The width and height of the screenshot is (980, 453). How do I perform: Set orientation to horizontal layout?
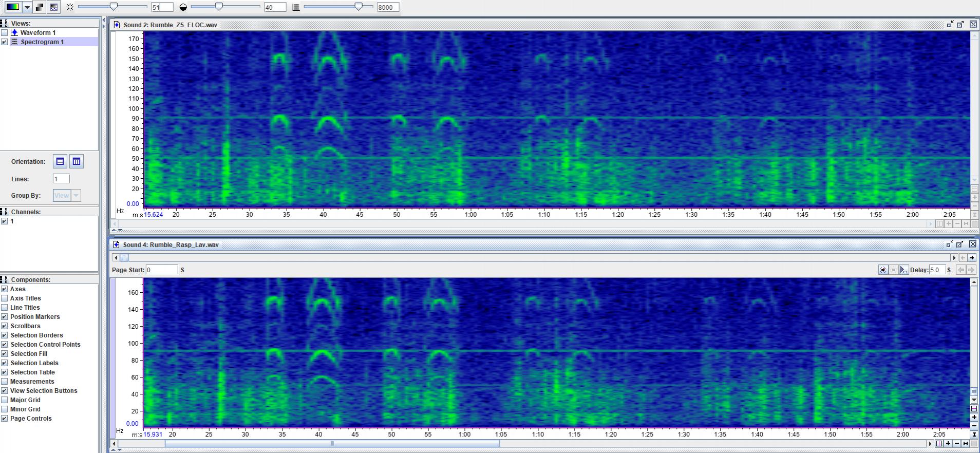[x=60, y=161]
